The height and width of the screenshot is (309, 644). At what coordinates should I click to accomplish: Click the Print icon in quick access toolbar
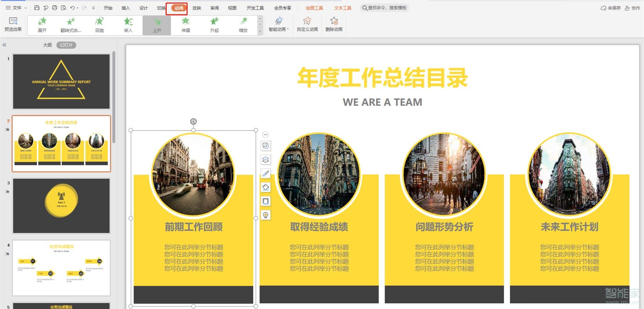55,8
